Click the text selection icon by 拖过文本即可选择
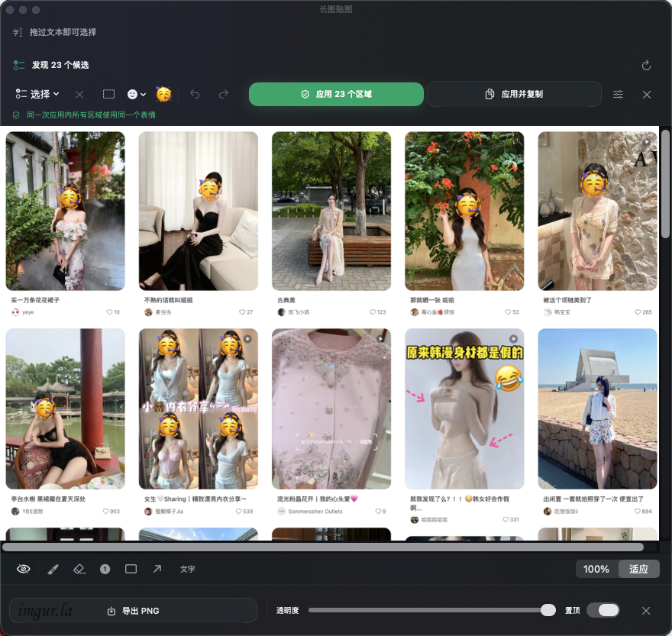The image size is (672, 636). coord(17,32)
